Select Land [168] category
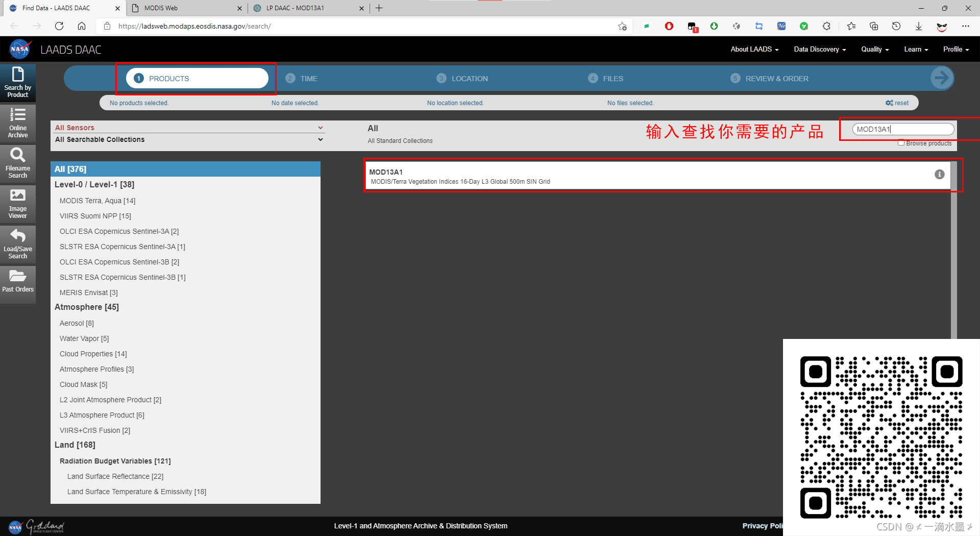The height and width of the screenshot is (536, 980). [x=75, y=445]
